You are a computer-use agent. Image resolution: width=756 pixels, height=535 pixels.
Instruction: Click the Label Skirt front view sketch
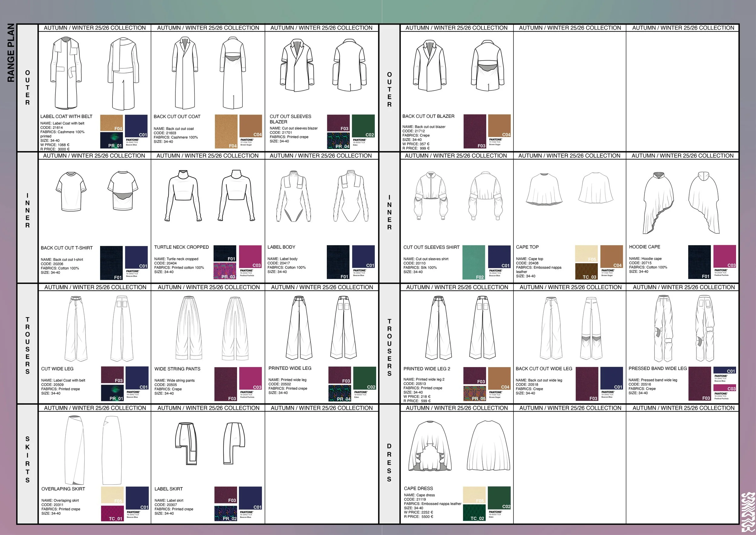[x=187, y=443]
